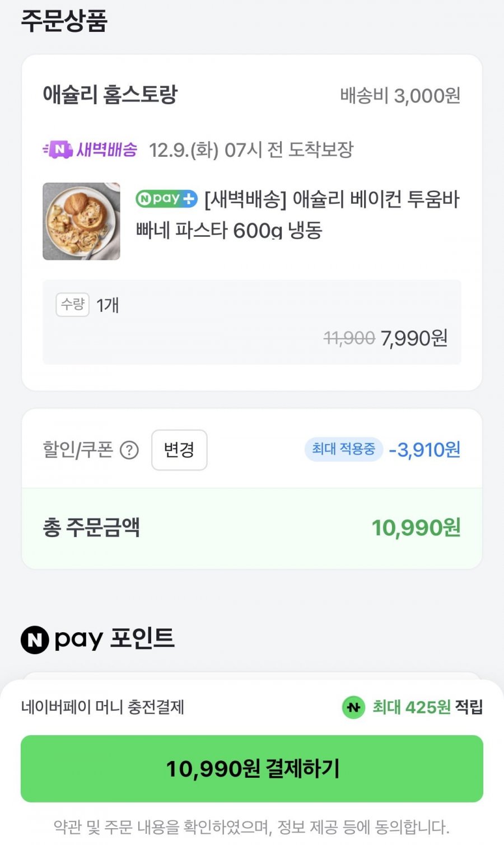The image size is (504, 845).
Task: Tap the 새벽배송 dawn delivery label
Action: coord(107,150)
